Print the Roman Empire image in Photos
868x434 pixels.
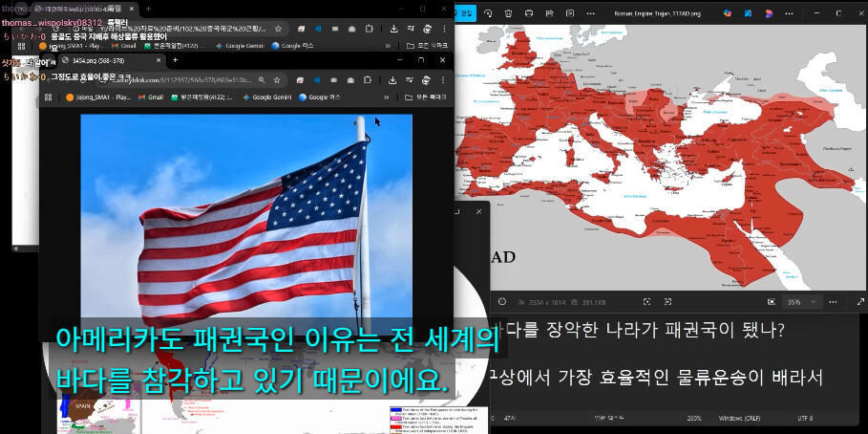pos(529,13)
